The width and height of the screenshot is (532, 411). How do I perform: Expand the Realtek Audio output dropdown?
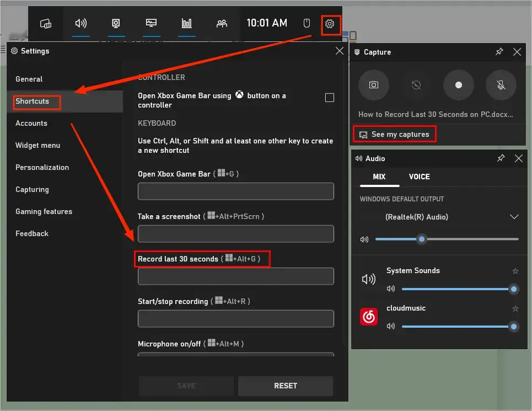point(514,217)
